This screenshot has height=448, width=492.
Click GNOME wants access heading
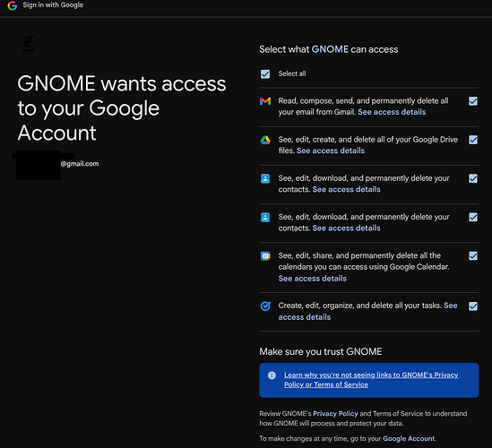[x=121, y=108]
